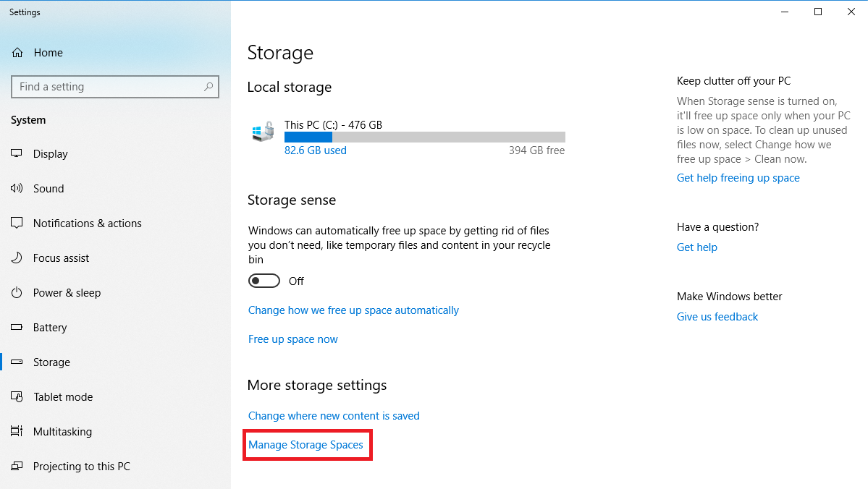Click the Notifications & actions icon

point(17,223)
